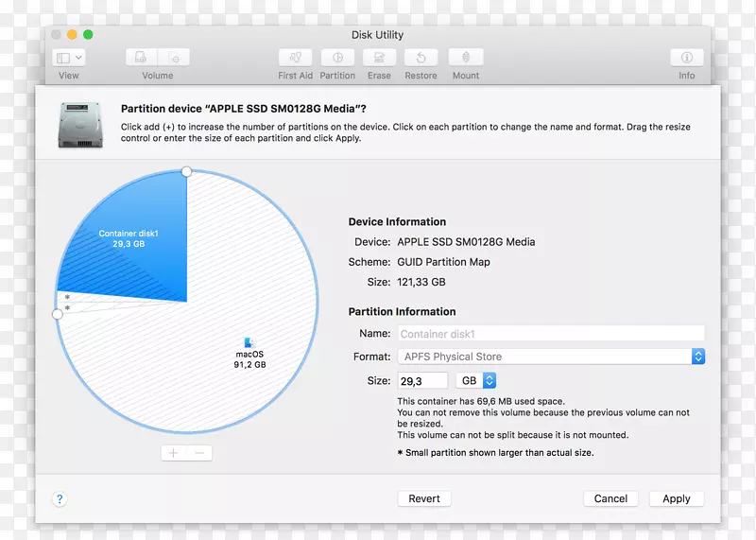Viewport: 756px width, 540px height.
Task: Click the remove volume icon in toolbar
Action: pos(174,58)
